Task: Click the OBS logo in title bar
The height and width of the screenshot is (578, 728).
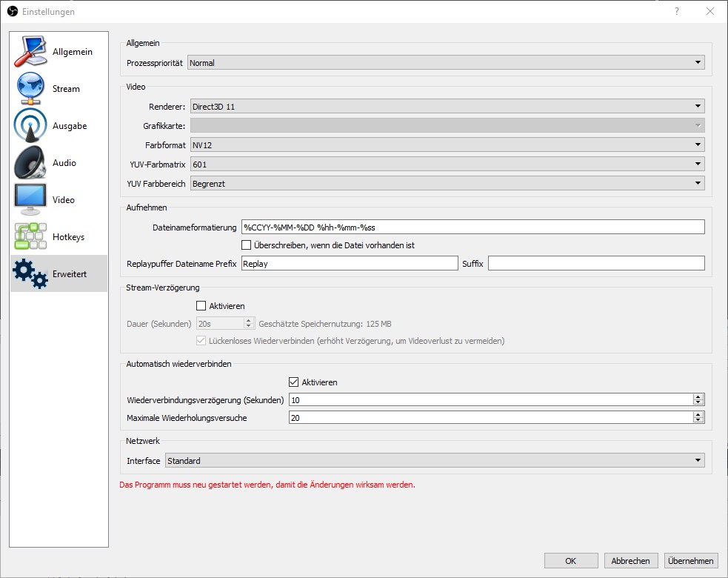Action: pos(12,12)
